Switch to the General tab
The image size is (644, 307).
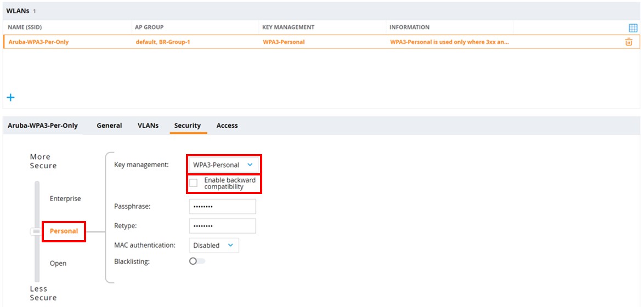point(109,126)
